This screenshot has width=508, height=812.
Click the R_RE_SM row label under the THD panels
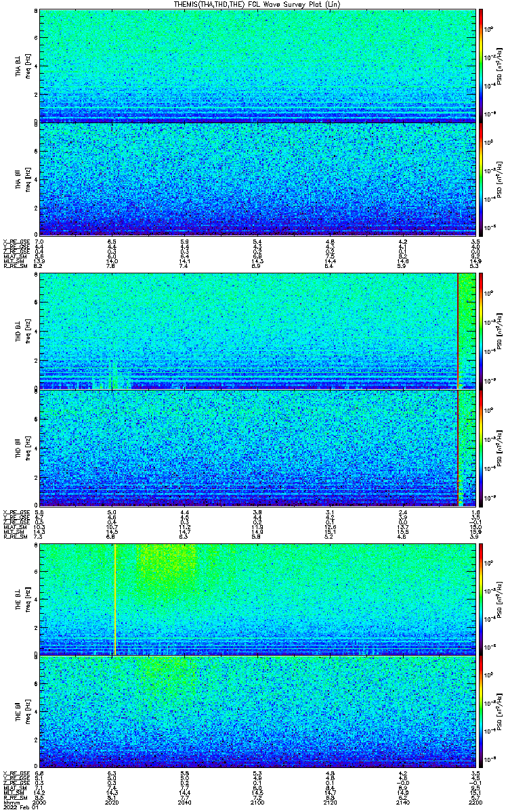tap(14, 537)
